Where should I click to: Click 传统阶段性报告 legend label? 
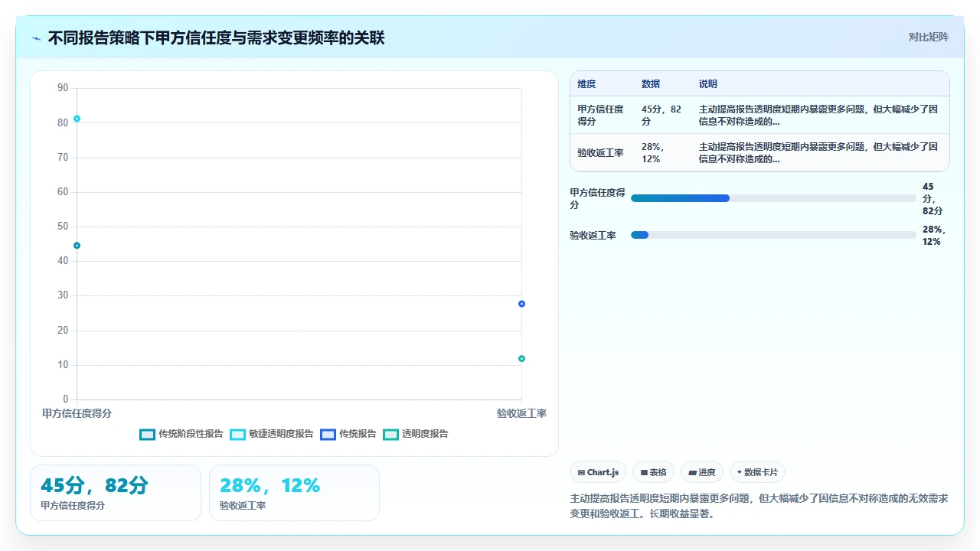pos(191,434)
